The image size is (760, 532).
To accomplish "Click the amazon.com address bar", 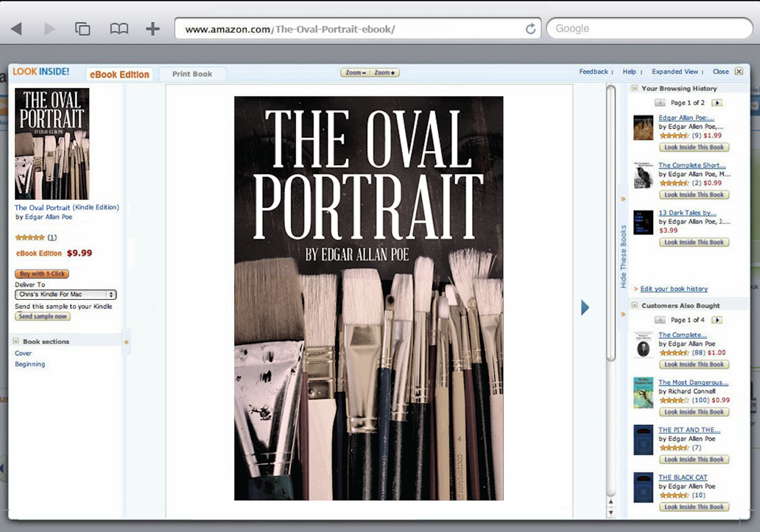I will coord(358,28).
